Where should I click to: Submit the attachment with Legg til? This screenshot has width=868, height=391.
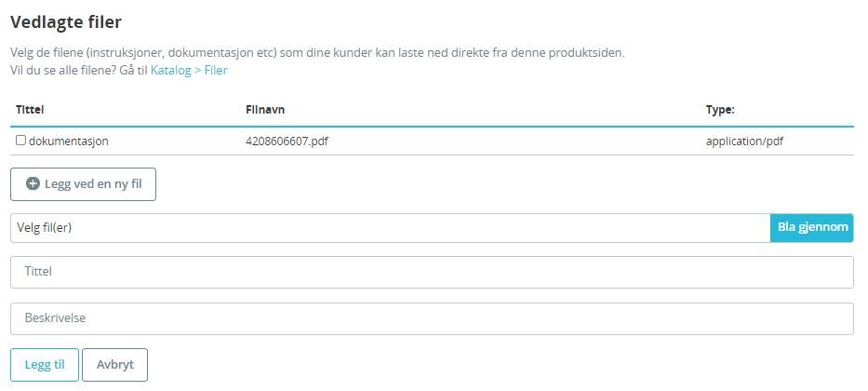click(x=45, y=365)
